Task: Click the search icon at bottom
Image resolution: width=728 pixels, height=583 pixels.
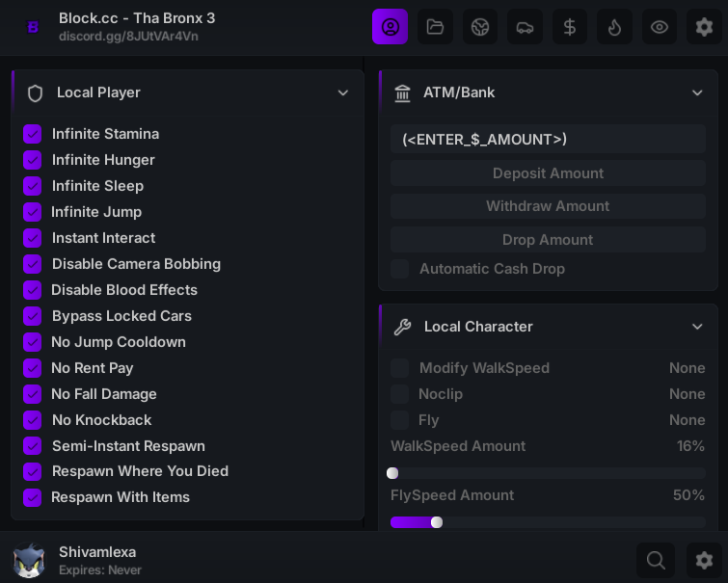Action: [x=655, y=560]
